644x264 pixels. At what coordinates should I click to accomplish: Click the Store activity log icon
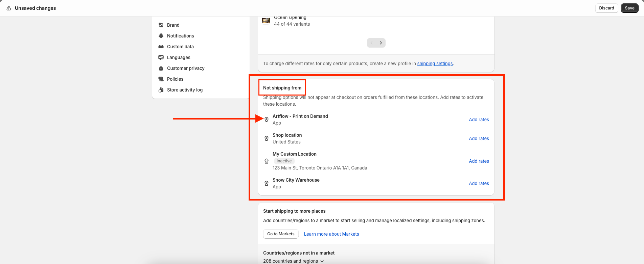(161, 90)
